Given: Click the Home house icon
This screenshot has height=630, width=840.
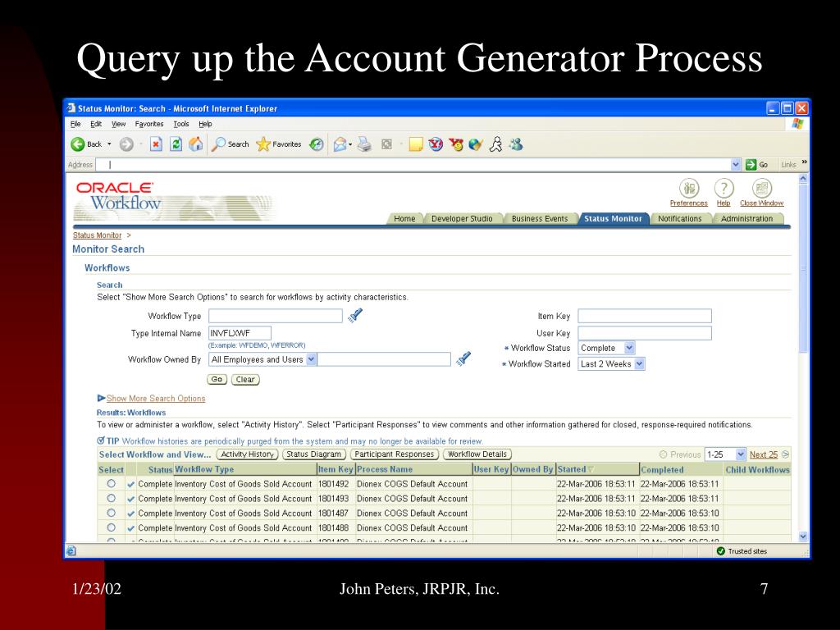Looking at the screenshot, I should point(196,144).
